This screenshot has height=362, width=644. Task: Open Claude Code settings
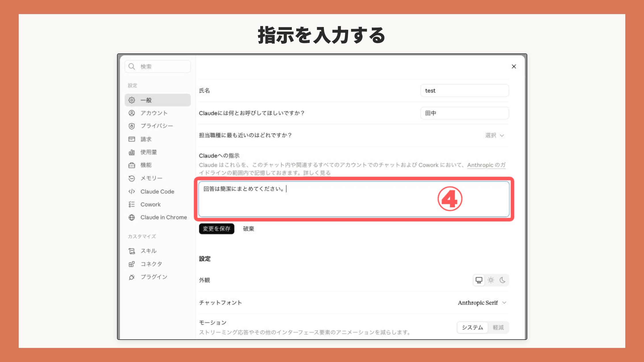coord(158,191)
